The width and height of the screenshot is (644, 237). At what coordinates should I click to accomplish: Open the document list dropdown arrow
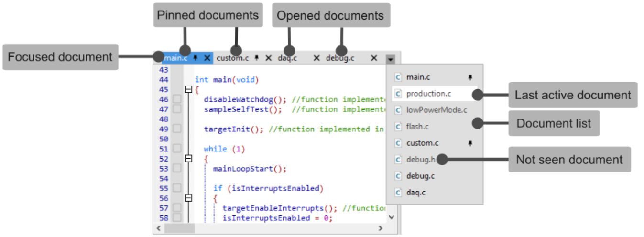391,59
